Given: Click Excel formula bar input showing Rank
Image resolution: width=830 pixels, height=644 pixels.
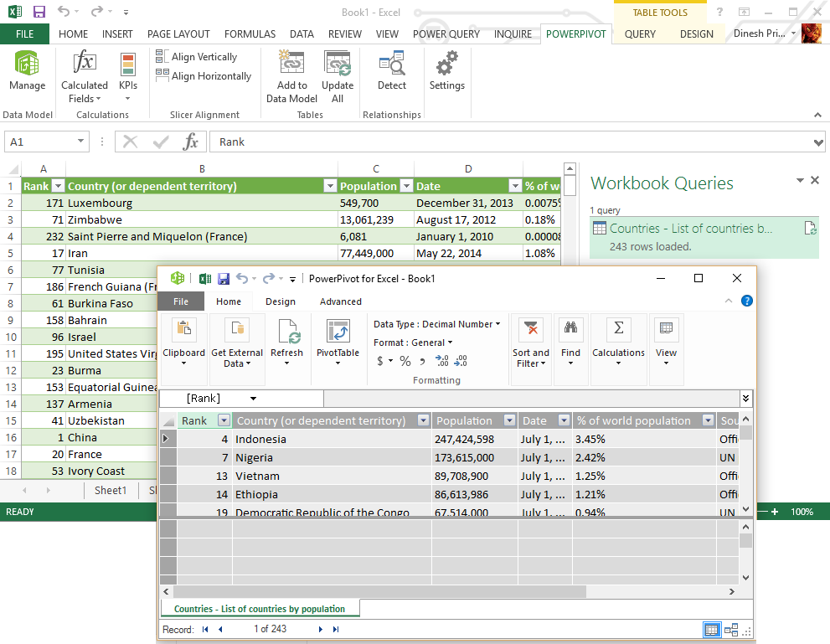Looking at the screenshot, I should click(511, 142).
